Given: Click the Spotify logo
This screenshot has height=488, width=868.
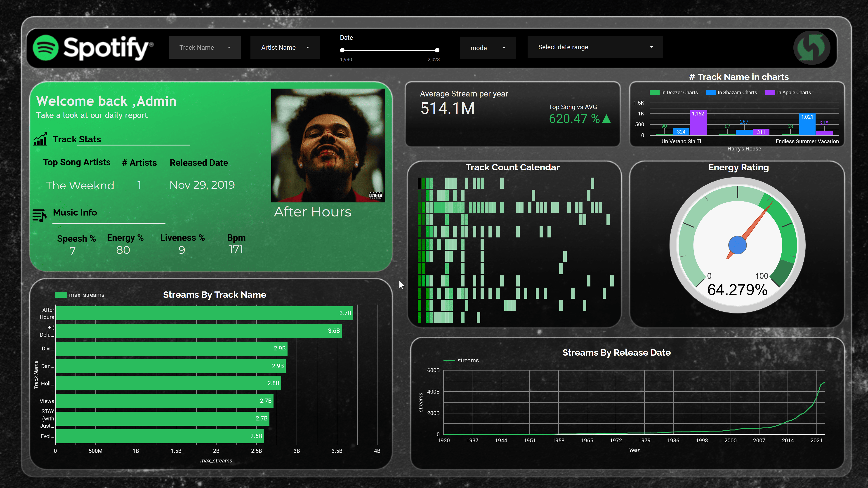Looking at the screenshot, I should pyautogui.click(x=93, y=47).
